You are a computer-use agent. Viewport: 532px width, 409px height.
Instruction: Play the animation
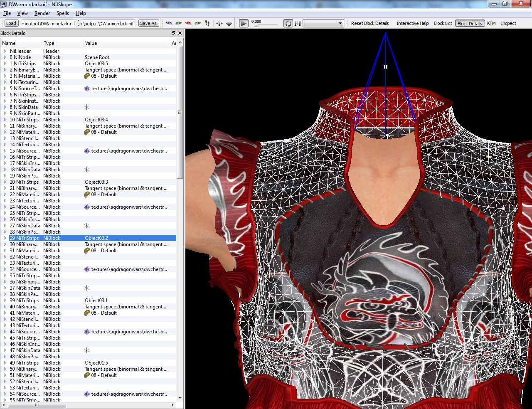coord(244,23)
